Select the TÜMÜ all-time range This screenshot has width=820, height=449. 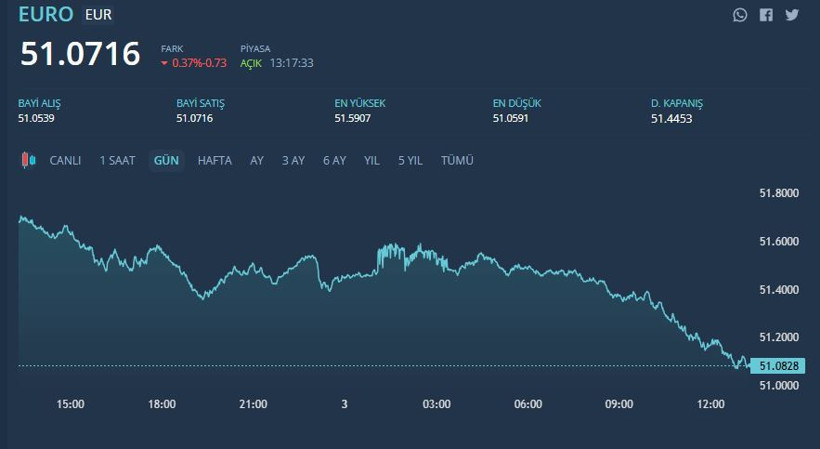[x=457, y=160]
